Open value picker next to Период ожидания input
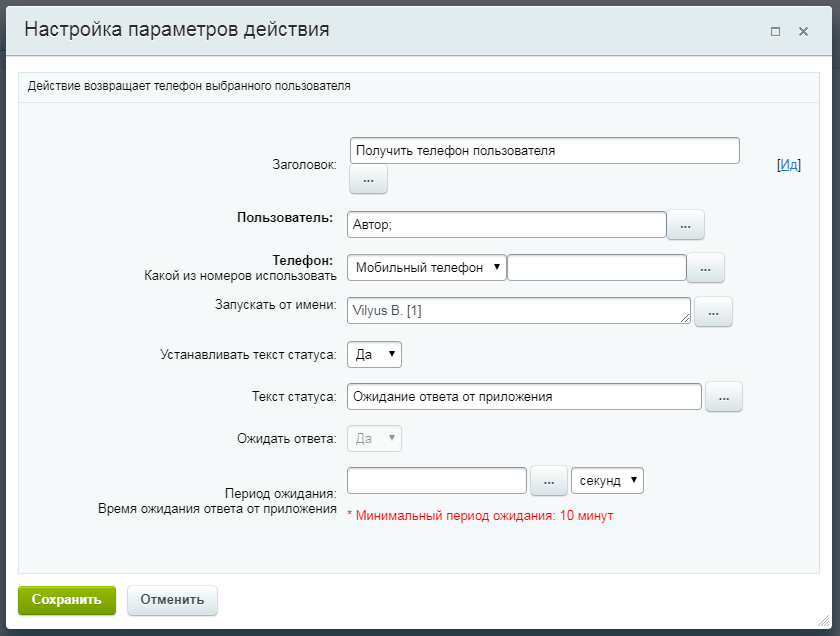The image size is (840, 636). coord(548,481)
